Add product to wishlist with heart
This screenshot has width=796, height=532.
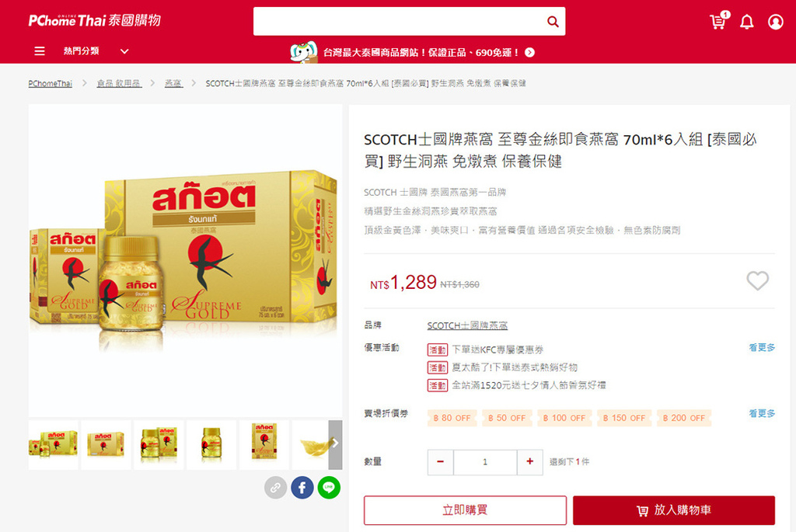point(757,280)
